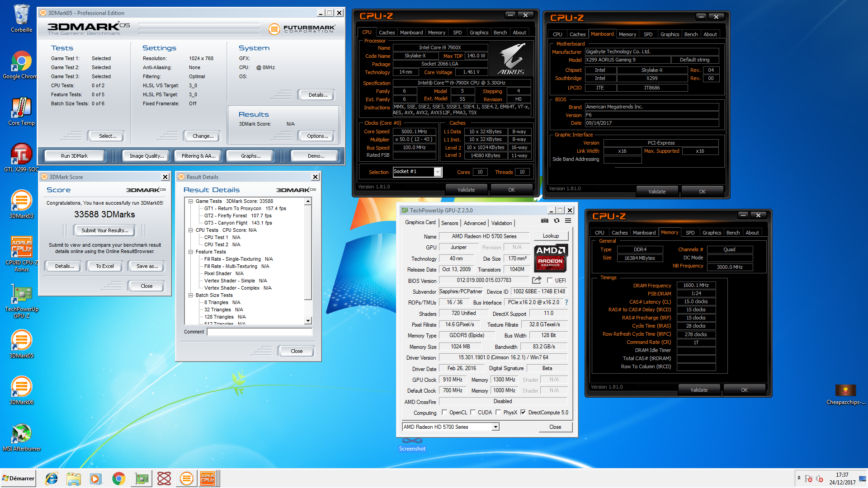Open the Action Center flag tray icon
The width and height of the screenshot is (868, 488).
coord(809,479)
